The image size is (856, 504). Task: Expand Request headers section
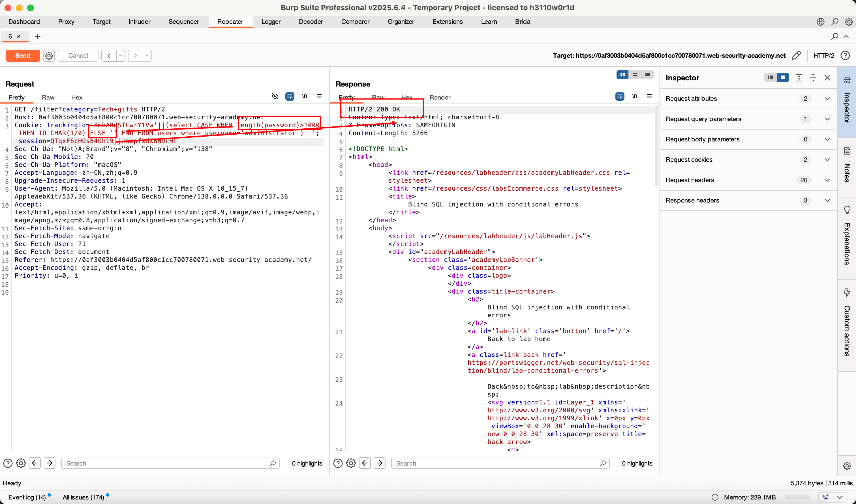coord(749,180)
